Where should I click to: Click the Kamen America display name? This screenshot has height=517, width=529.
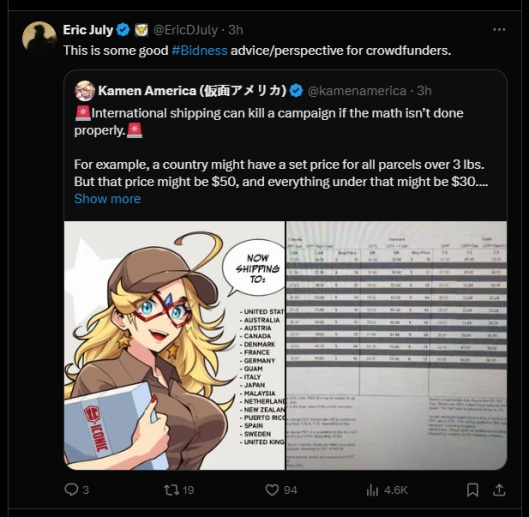pyautogui.click(x=192, y=91)
